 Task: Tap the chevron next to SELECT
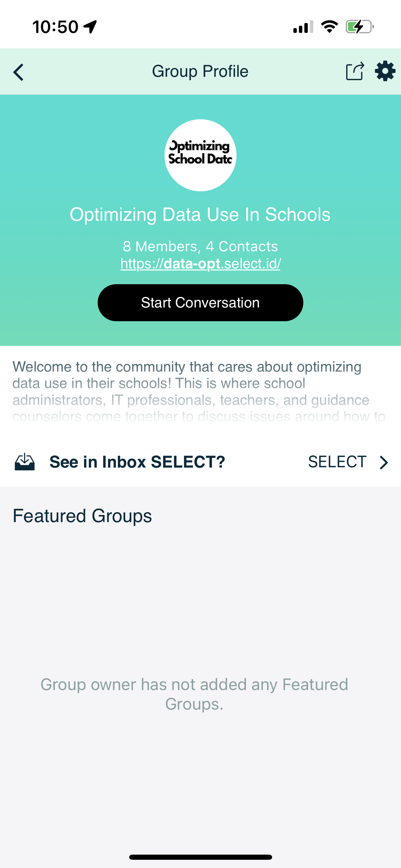(x=384, y=462)
